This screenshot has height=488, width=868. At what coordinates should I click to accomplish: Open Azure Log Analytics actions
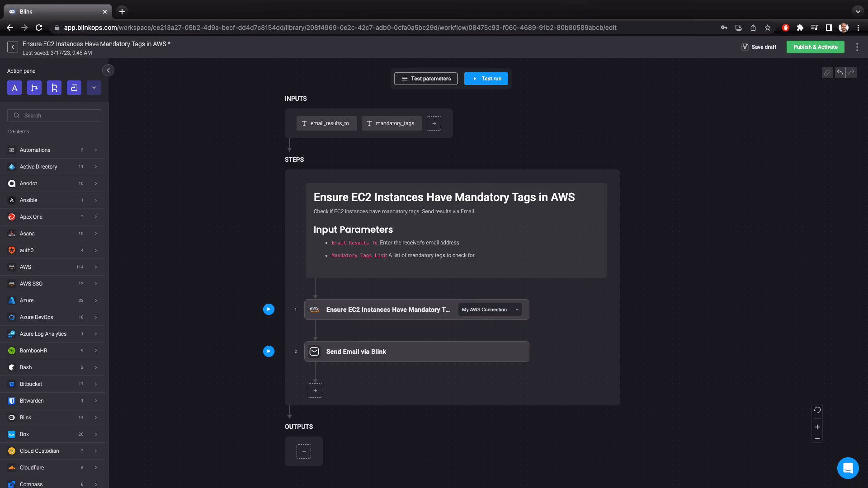coord(52,334)
